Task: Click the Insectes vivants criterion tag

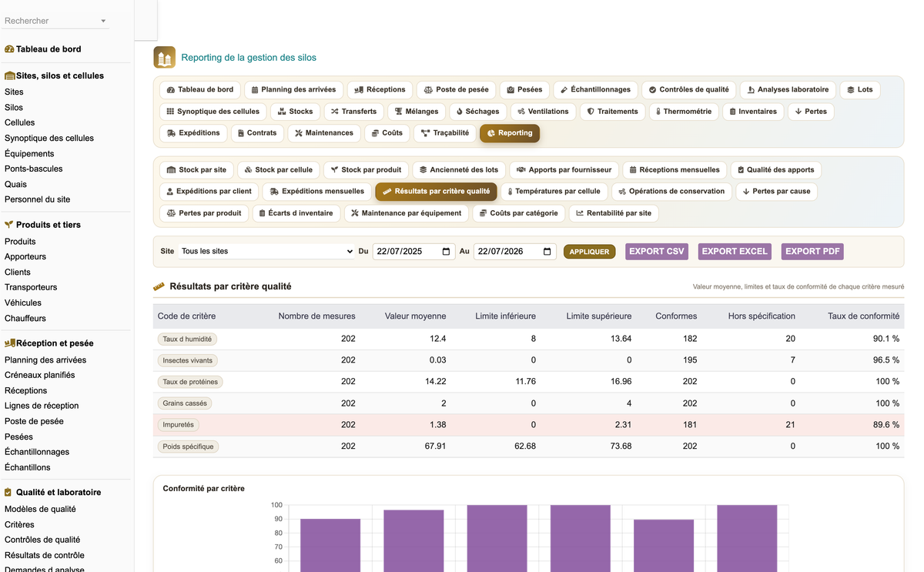Action: pyautogui.click(x=188, y=360)
